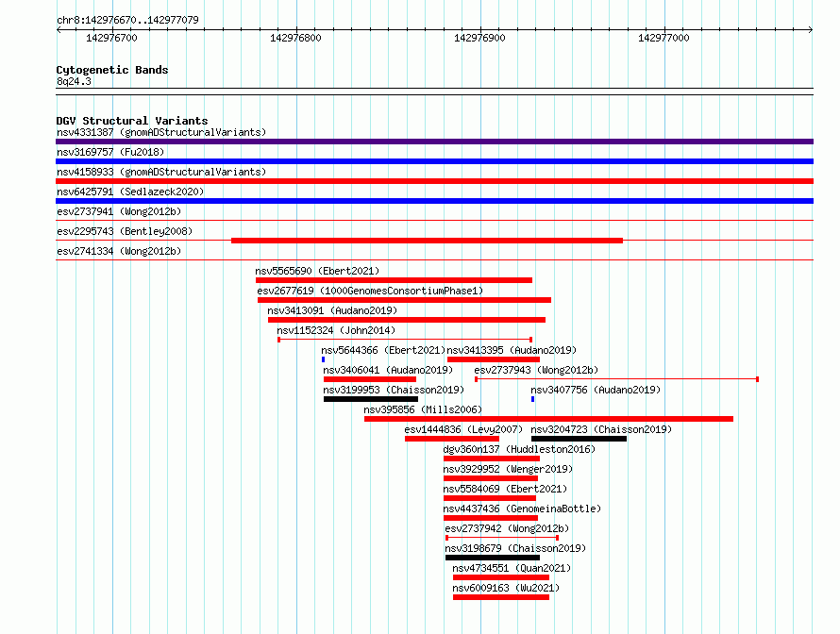Select the dark purple nsv4331387 variant bar
Image resolution: width=840 pixels, height=634 pixels.
coord(434,142)
